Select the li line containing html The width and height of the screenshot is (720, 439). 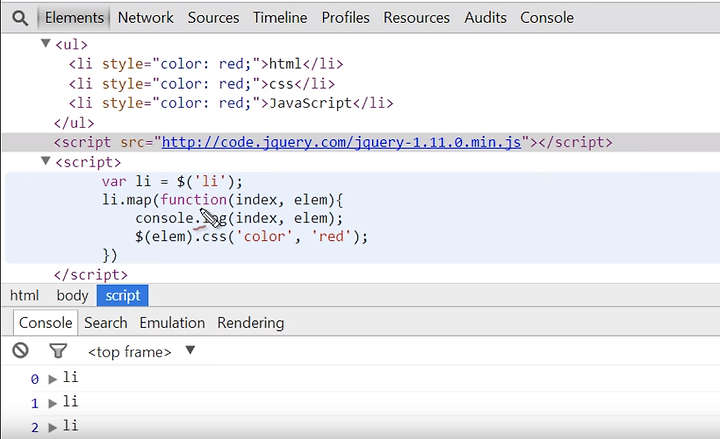coord(206,64)
